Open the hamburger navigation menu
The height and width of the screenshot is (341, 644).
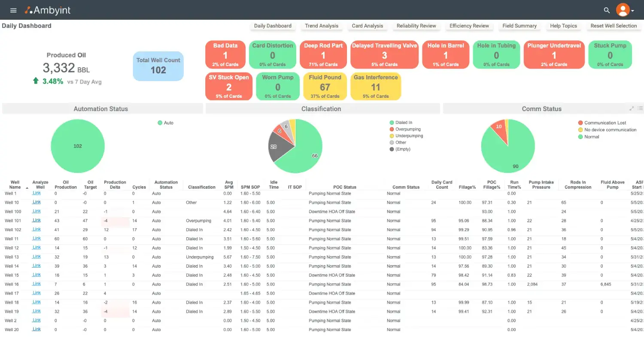13,10
